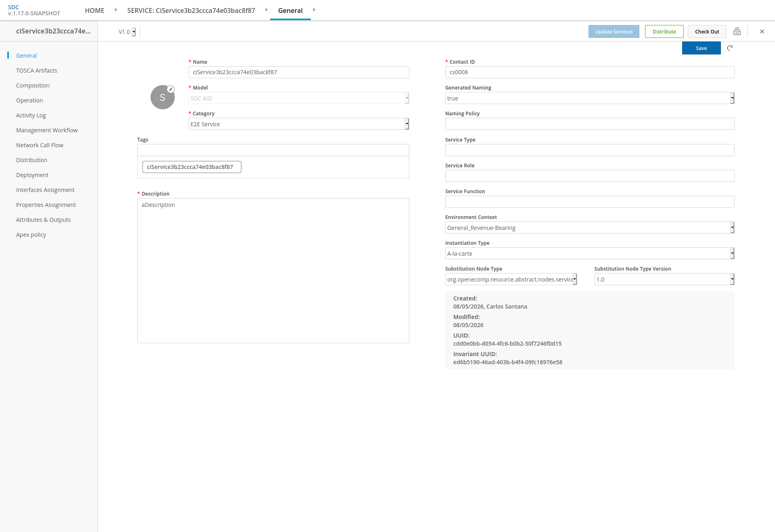Expand breadcrumb arrow after HOME
The height and width of the screenshot is (532, 775).
[116, 10]
